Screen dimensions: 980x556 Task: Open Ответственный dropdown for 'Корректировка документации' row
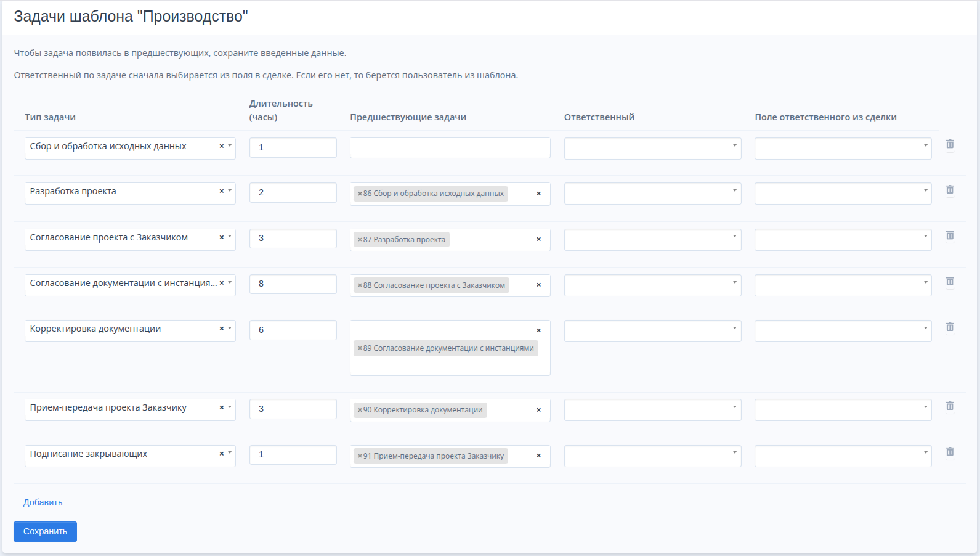point(652,331)
